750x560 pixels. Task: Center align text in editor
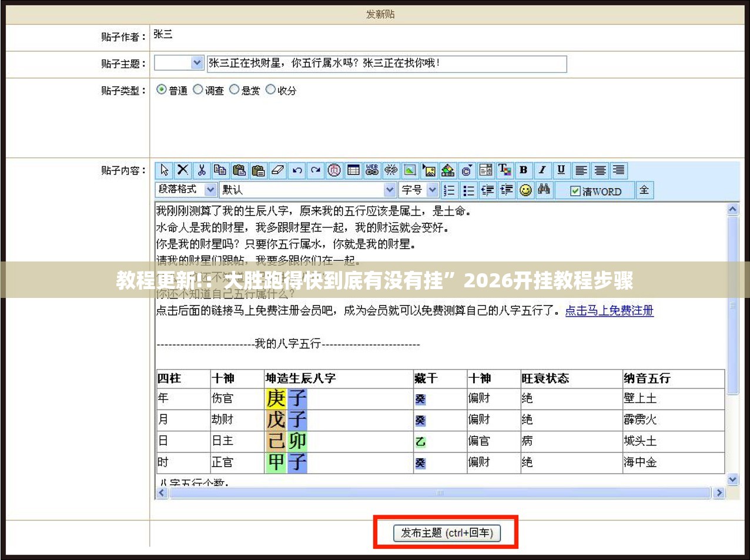click(x=600, y=170)
